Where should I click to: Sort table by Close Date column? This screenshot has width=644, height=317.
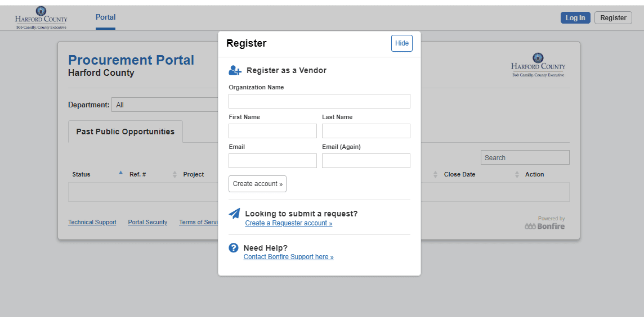point(517,174)
